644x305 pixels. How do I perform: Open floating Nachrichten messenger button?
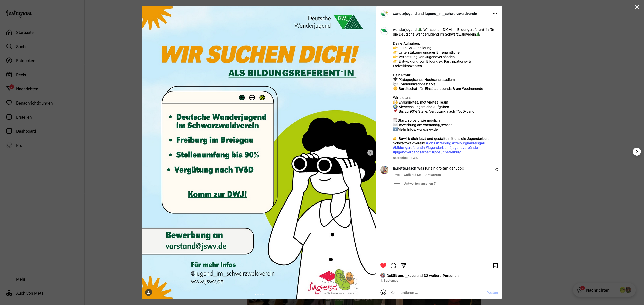pyautogui.click(x=604, y=290)
